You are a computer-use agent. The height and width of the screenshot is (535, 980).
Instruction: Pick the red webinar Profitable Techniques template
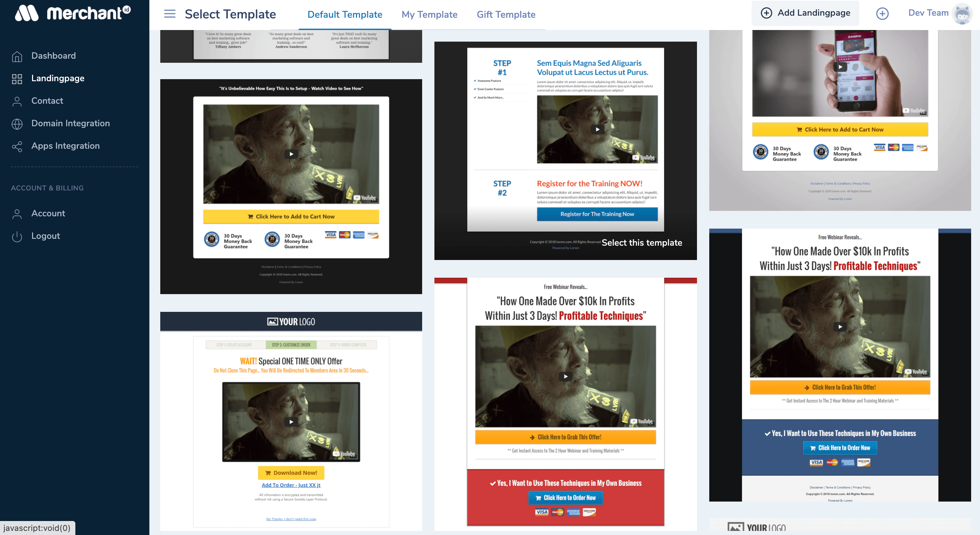565,404
